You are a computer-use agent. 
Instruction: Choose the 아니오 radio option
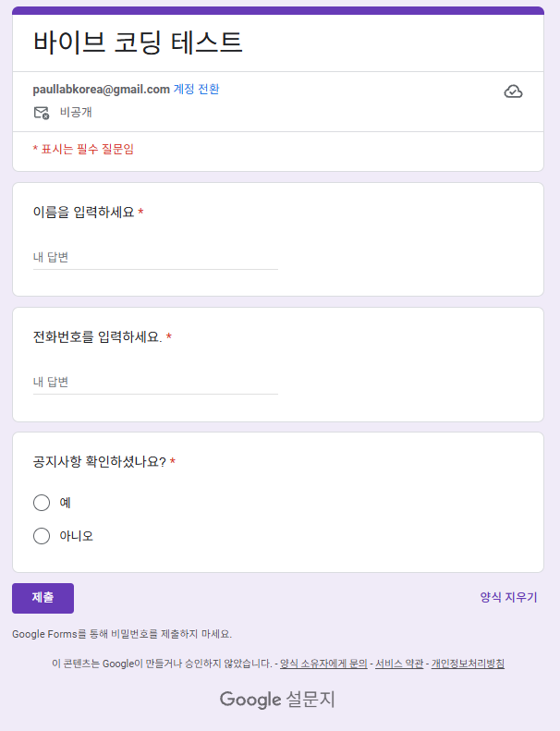click(x=42, y=536)
